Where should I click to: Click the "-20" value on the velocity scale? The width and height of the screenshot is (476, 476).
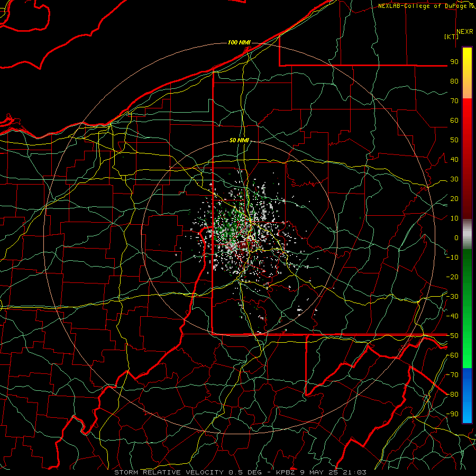click(x=452, y=277)
